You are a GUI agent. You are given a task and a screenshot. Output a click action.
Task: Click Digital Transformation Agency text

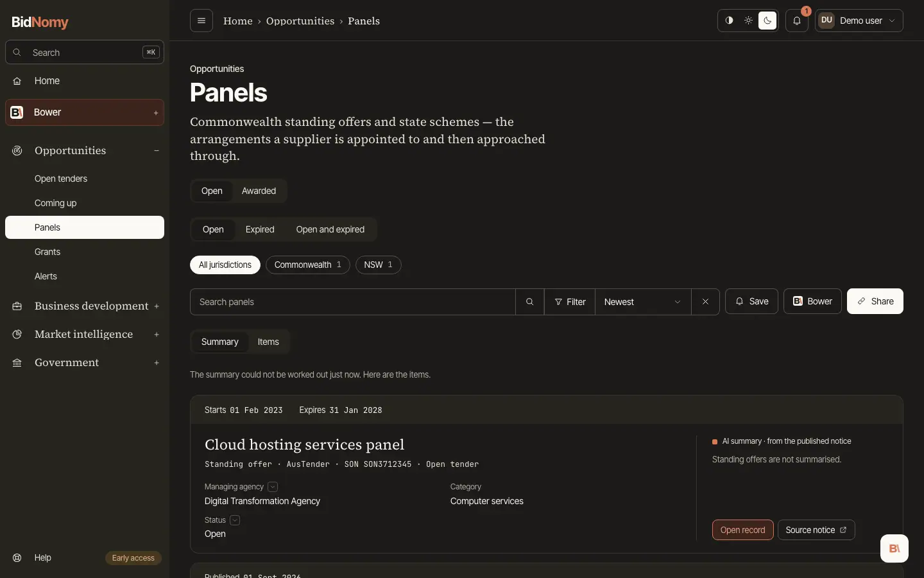pyautogui.click(x=262, y=501)
